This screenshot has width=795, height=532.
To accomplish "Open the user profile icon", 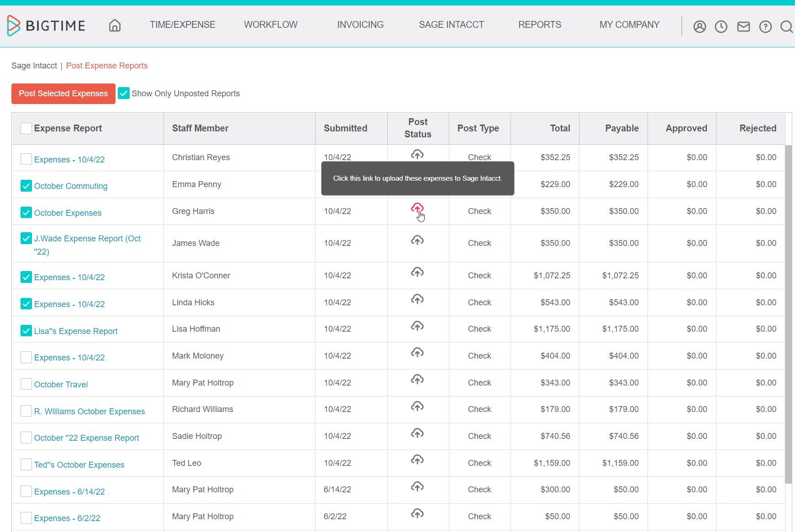I will point(700,27).
